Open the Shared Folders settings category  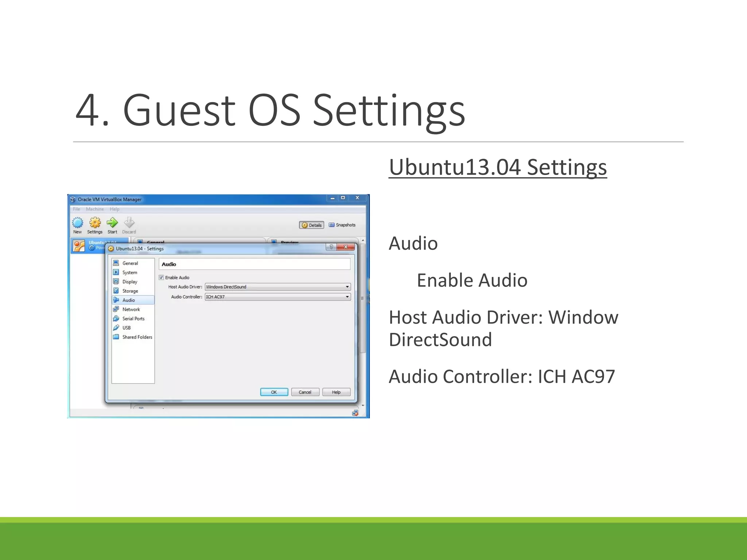tap(133, 337)
